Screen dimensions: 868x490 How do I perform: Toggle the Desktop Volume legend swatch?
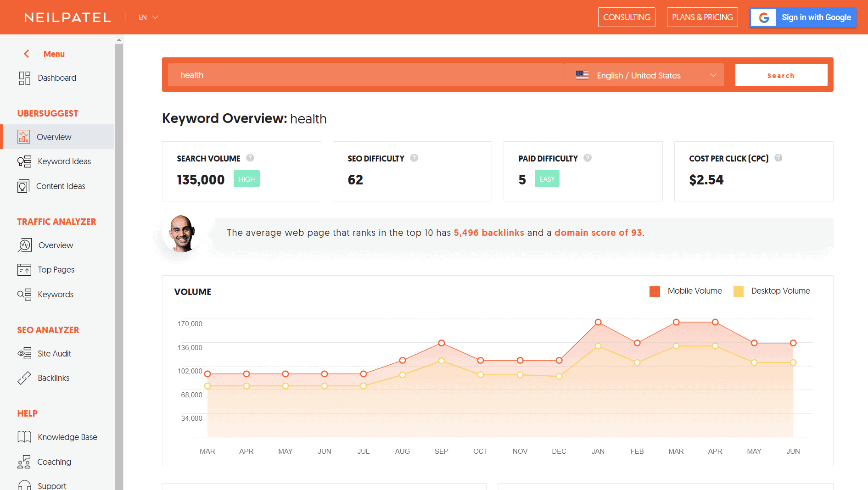coord(739,291)
